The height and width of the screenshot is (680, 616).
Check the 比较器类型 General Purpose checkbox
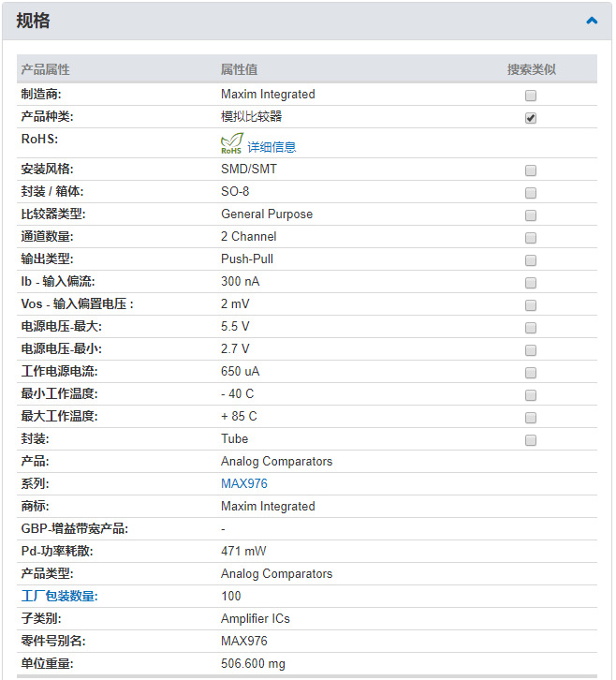(x=531, y=215)
